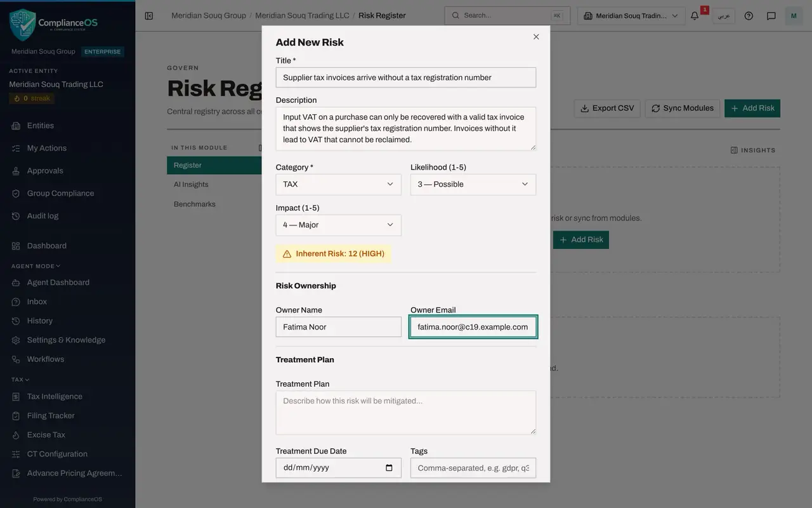Collapse the Agent Mode sidebar section
Screen dimensions: 812x508
pyautogui.click(x=36, y=266)
